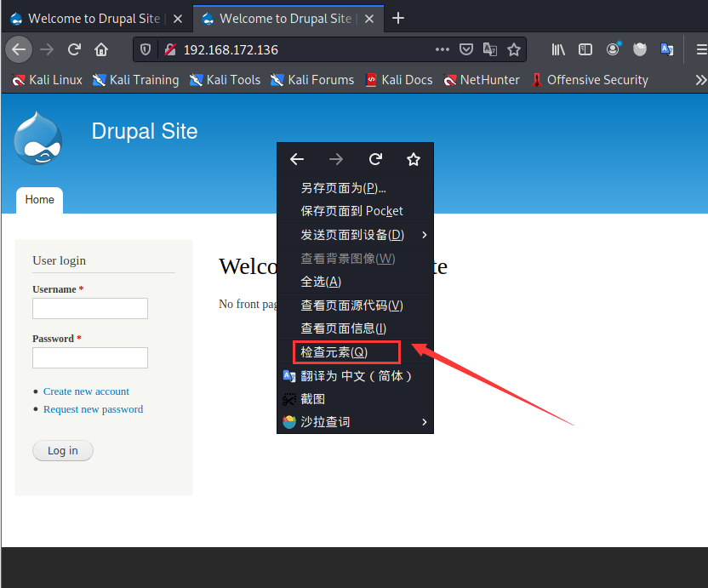Open the bookmarks overflow chevron

[x=700, y=79]
